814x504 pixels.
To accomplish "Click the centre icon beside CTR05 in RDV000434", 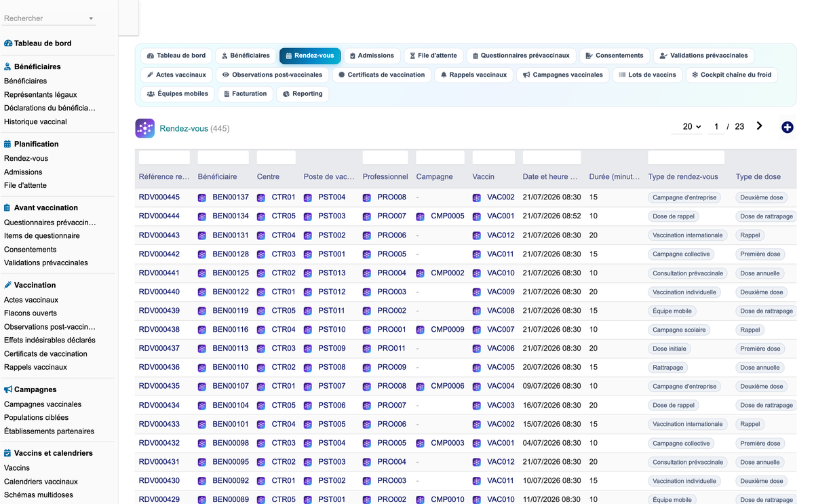I will 261,405.
